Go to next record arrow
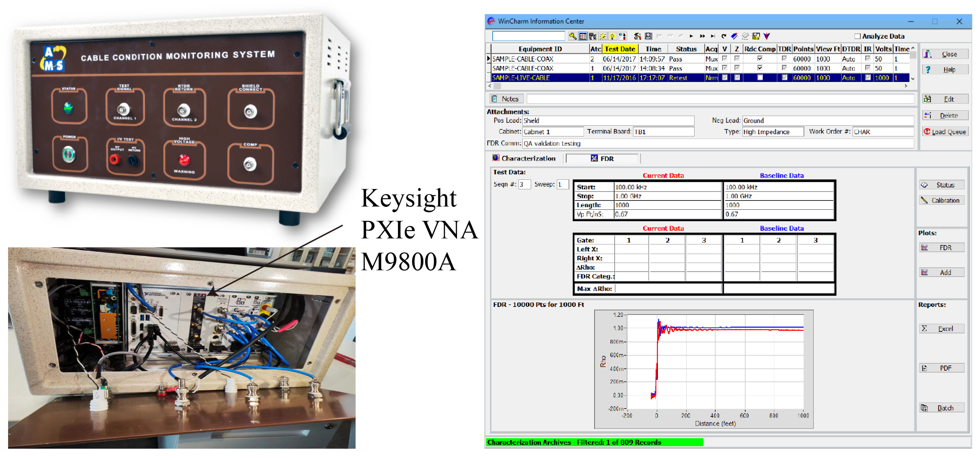The image size is (980, 460). pyautogui.click(x=691, y=36)
